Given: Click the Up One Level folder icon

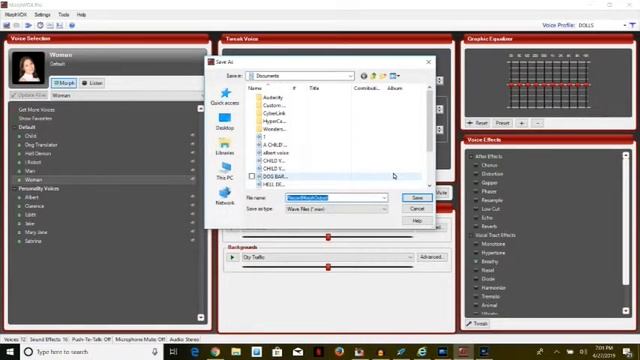Looking at the screenshot, I should tap(373, 76).
